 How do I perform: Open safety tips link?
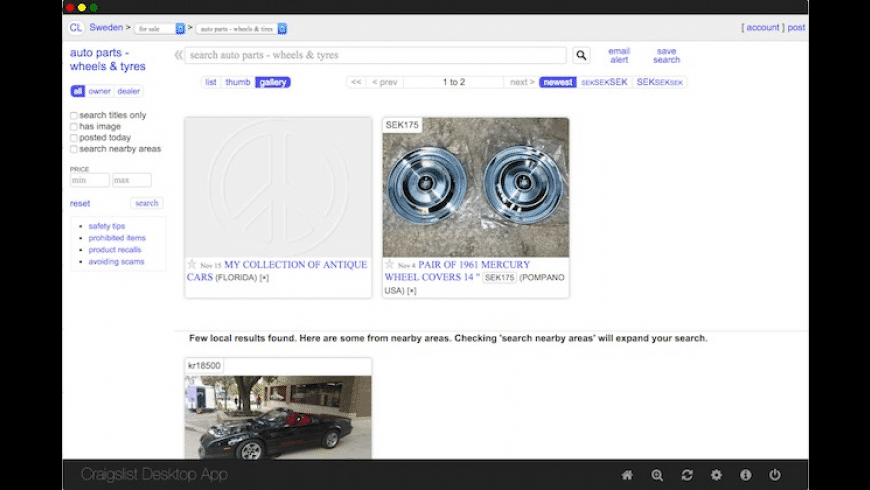click(x=107, y=226)
